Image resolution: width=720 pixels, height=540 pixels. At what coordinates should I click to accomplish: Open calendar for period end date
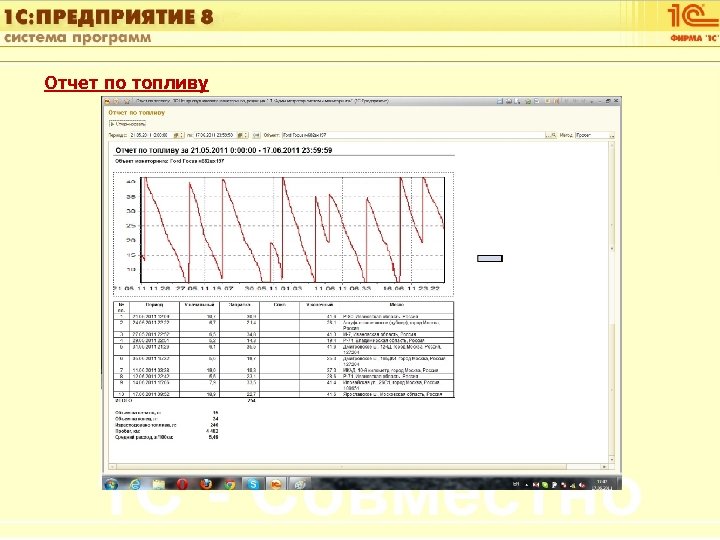click(x=240, y=135)
